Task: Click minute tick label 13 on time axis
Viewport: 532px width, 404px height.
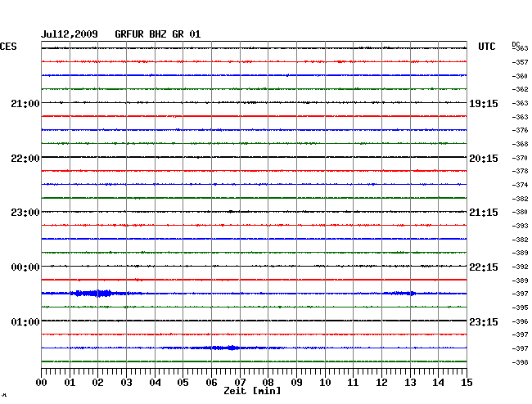Action: tap(410, 383)
